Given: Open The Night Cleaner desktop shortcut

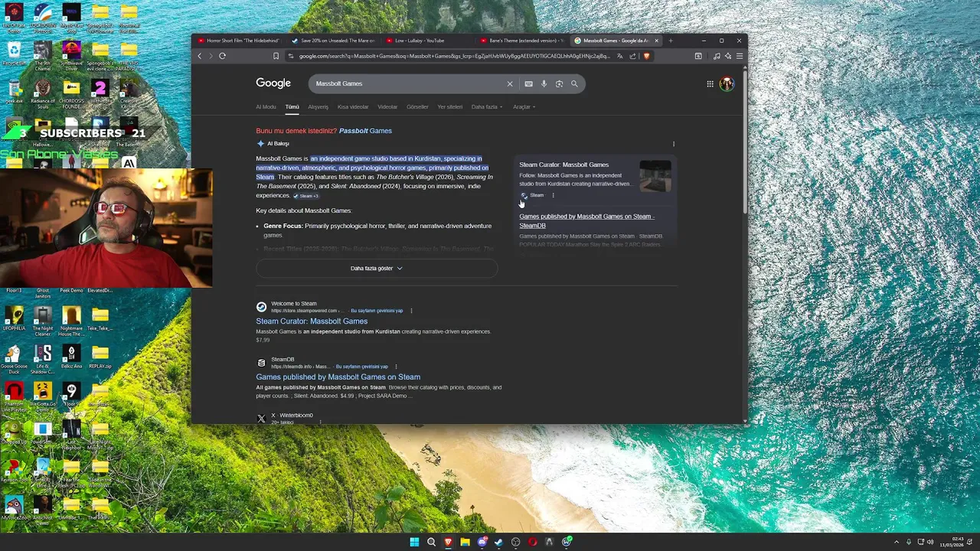Looking at the screenshot, I should coord(43,321).
